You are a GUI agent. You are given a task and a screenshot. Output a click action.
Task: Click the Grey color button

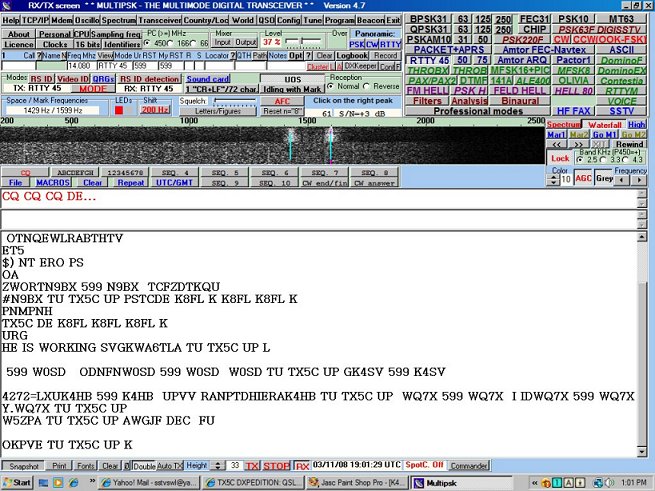tap(604, 178)
